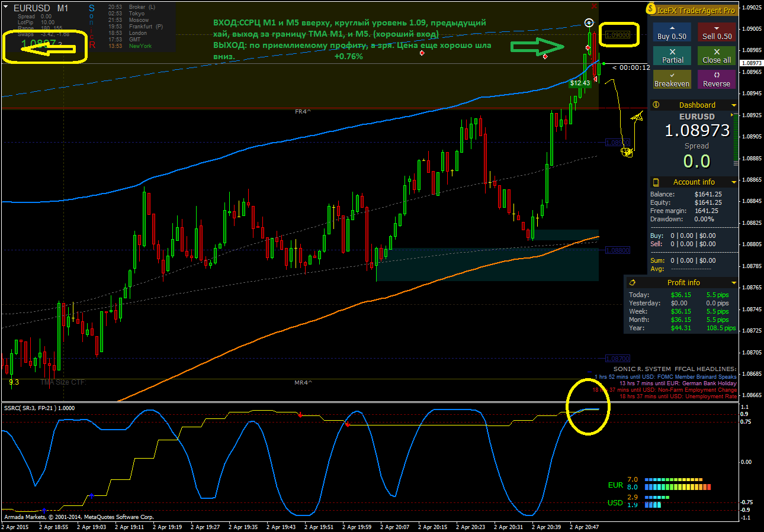
Task: Click the Free margin value 1641.25
Action: tap(707, 211)
